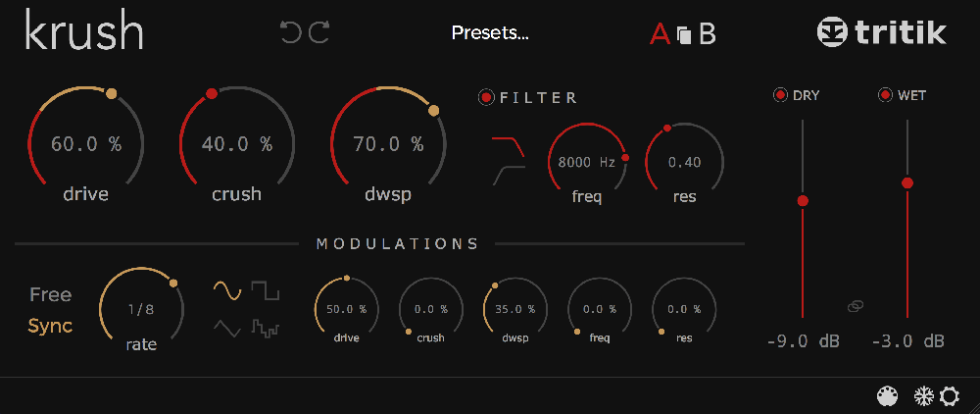The width and height of the screenshot is (980, 414).
Task: Set the LFO mode to Free
Action: (x=51, y=294)
